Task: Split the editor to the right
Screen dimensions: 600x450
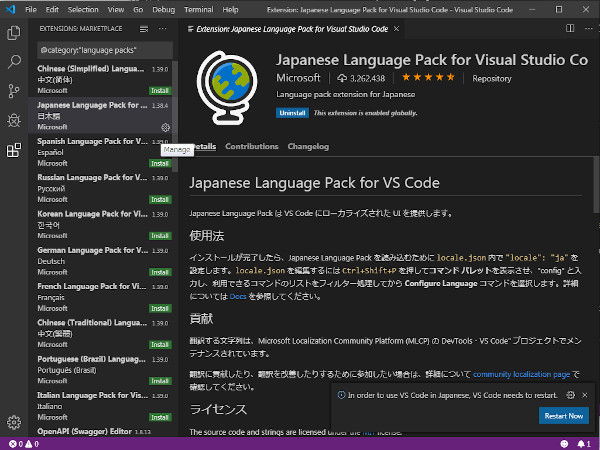Action: point(570,28)
